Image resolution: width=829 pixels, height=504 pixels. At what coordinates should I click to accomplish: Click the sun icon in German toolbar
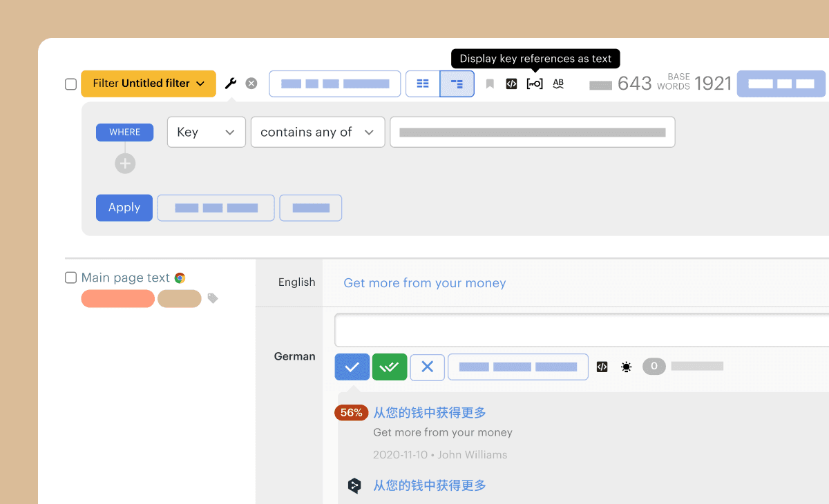626,367
